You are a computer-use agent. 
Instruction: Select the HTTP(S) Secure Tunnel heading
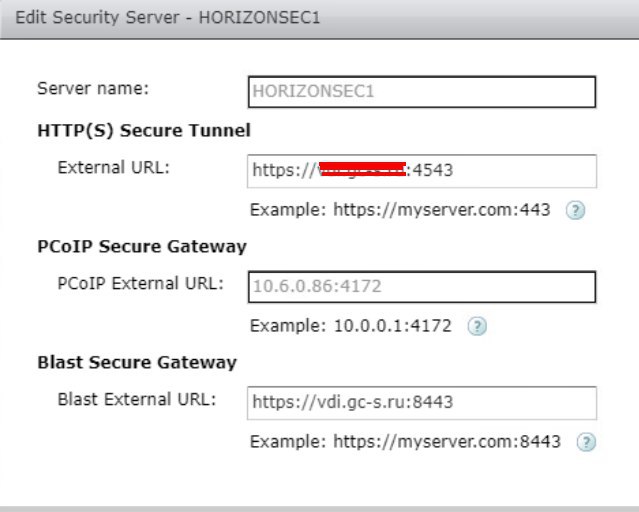click(144, 131)
